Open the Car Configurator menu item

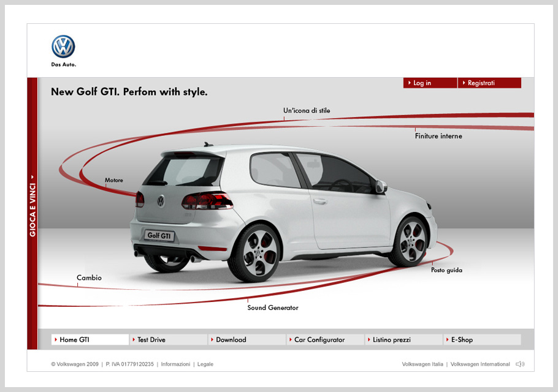(325, 339)
